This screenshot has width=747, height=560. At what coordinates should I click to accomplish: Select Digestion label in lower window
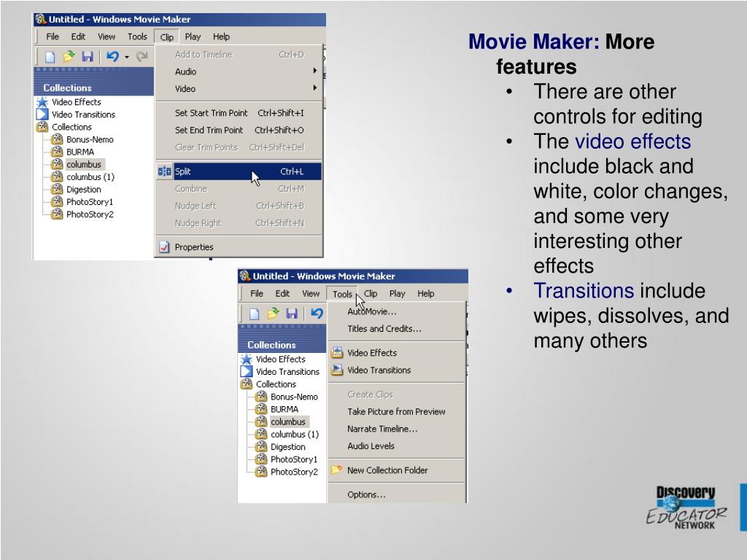pyautogui.click(x=287, y=447)
